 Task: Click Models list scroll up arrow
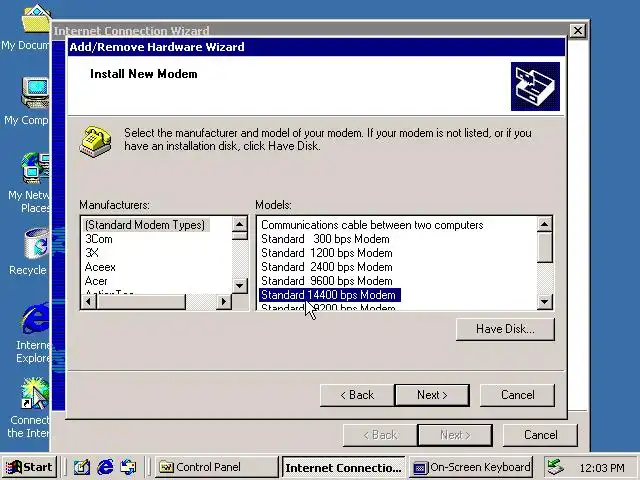click(545, 224)
